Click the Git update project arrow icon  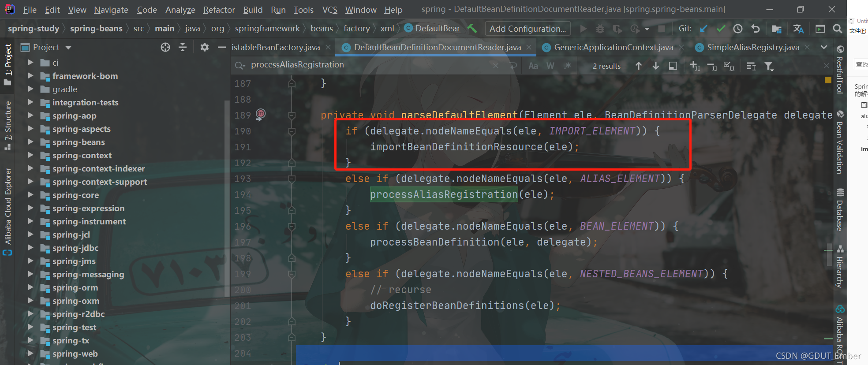click(x=704, y=29)
